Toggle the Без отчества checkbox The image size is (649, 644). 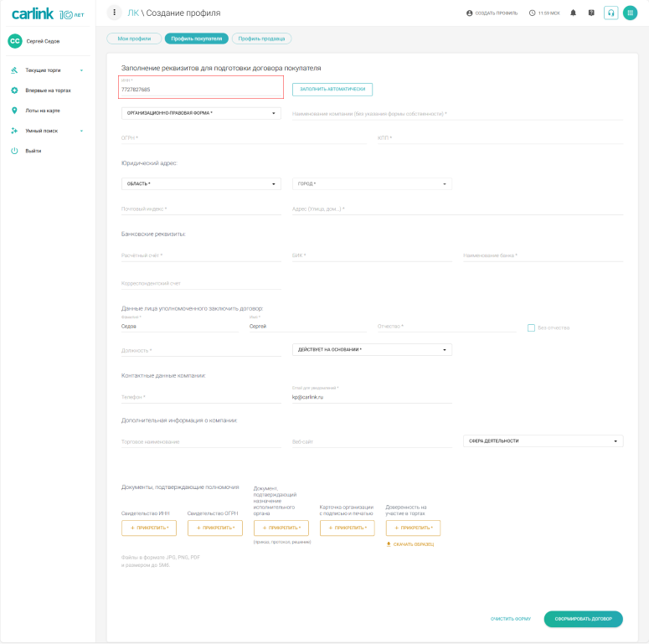(x=531, y=327)
